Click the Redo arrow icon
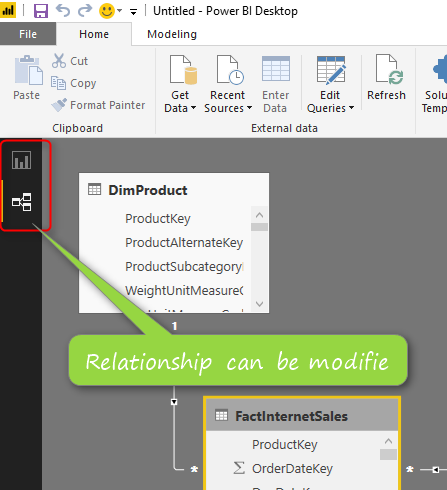Screen dimensions: 447x490 [x=85, y=10]
